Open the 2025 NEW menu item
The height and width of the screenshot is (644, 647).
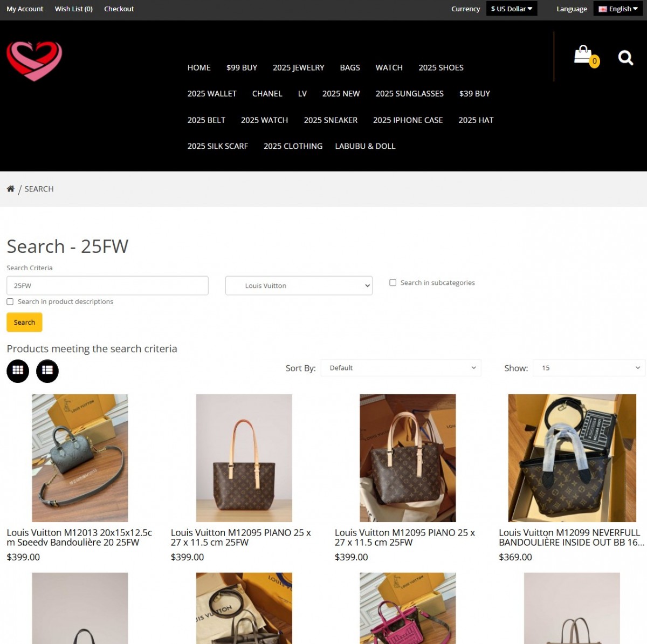point(341,93)
